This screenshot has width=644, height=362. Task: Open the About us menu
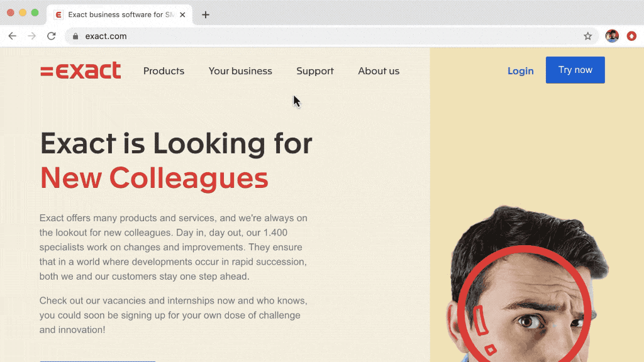379,71
